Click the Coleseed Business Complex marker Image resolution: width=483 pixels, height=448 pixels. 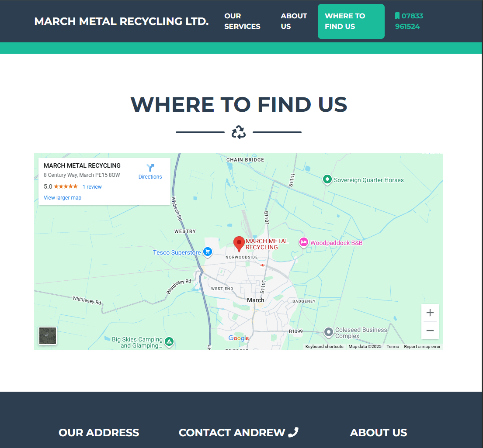pos(328,333)
